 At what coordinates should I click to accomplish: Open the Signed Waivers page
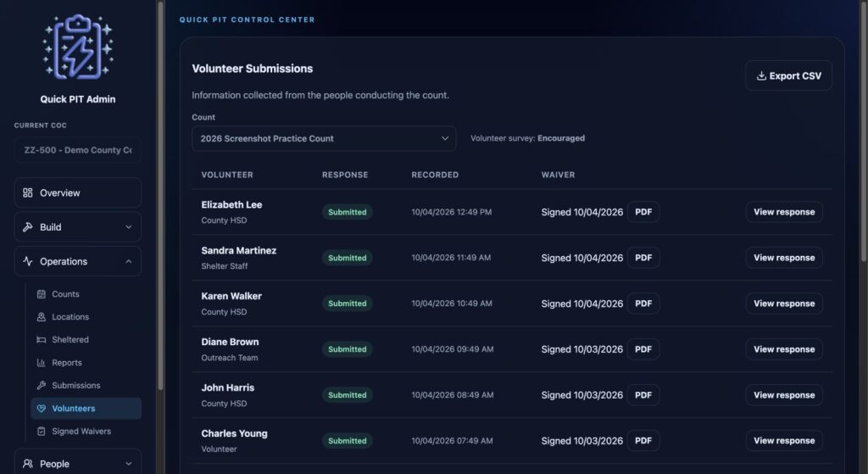click(86, 432)
